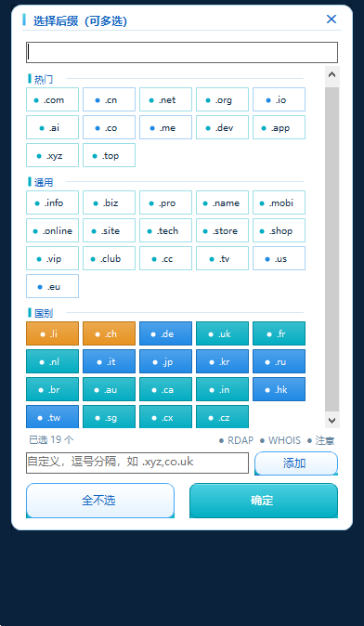The image size is (364, 626).
Task: Enable the .ai domain suffix
Action: 52,127
